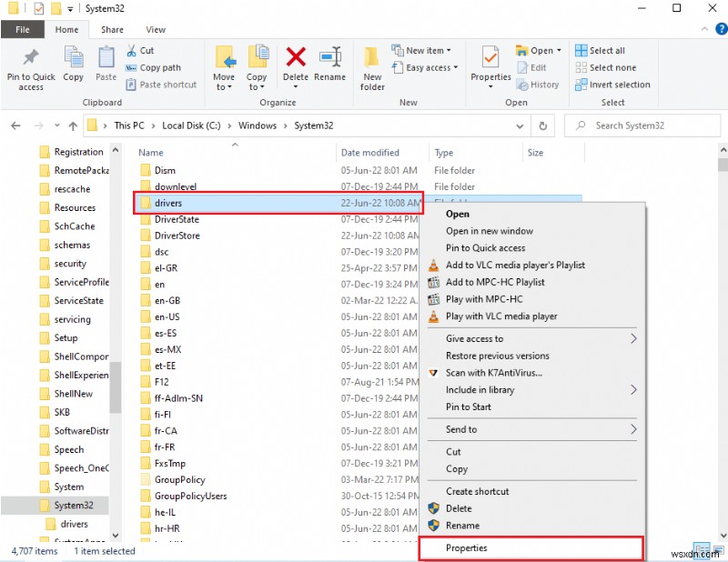Collapse the ribbon with the chevron

pyautogui.click(x=704, y=29)
